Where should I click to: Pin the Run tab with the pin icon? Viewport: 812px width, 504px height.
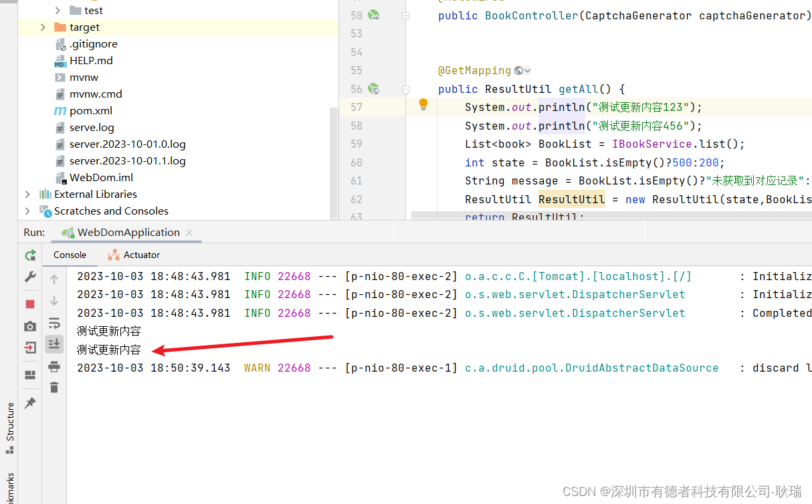click(30, 403)
